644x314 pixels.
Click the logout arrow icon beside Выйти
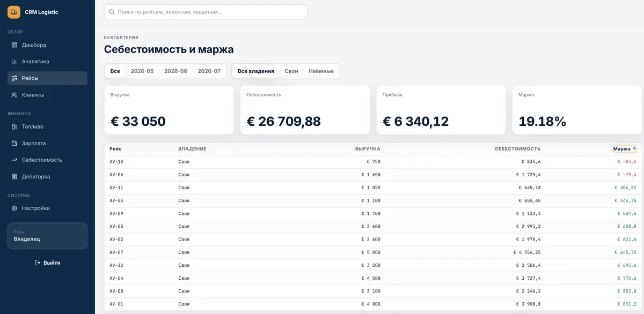coord(38,263)
